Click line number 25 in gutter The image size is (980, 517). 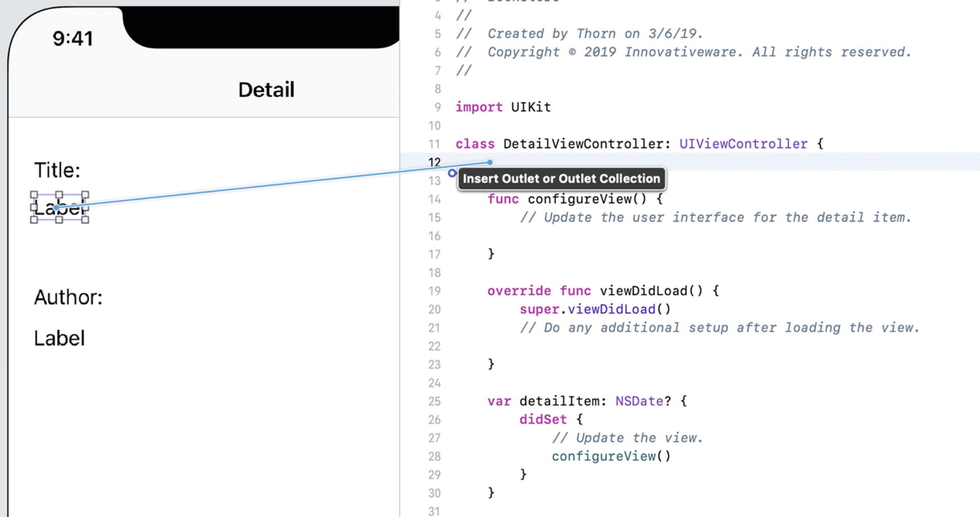(x=435, y=401)
